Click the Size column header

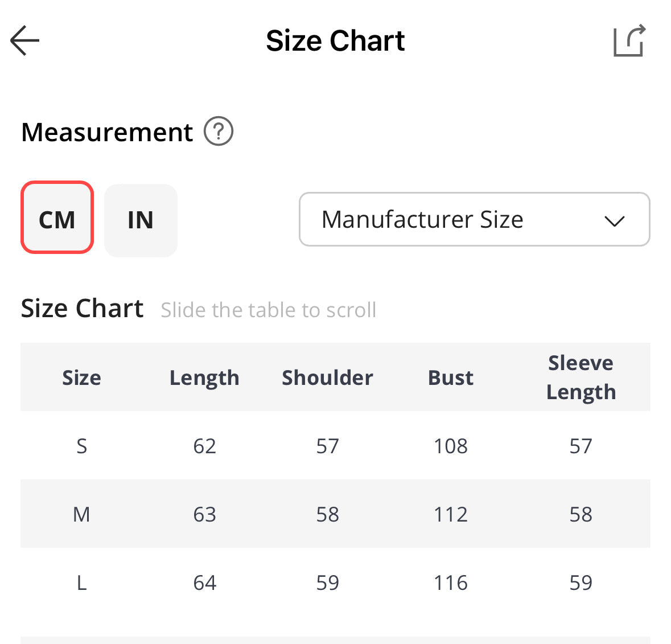(x=81, y=378)
